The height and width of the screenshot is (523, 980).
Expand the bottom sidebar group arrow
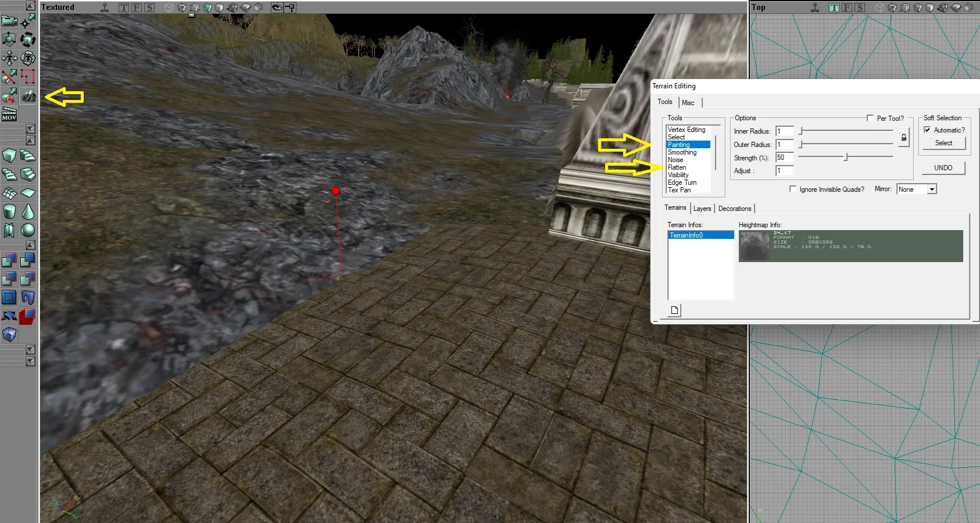pos(30,361)
